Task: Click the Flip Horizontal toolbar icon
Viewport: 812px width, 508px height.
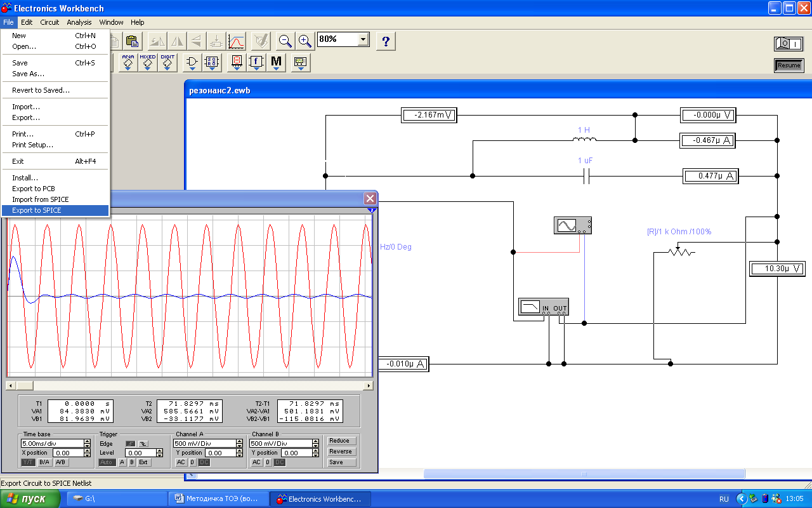Action: 177,41
